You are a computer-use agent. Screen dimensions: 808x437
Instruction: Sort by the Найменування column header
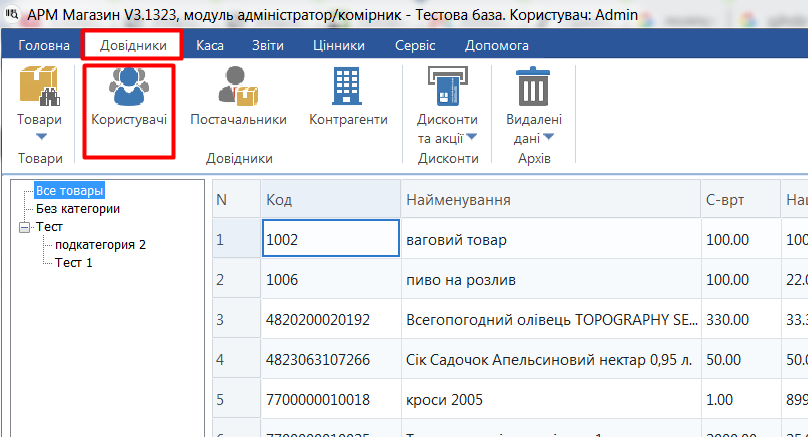[551, 199]
